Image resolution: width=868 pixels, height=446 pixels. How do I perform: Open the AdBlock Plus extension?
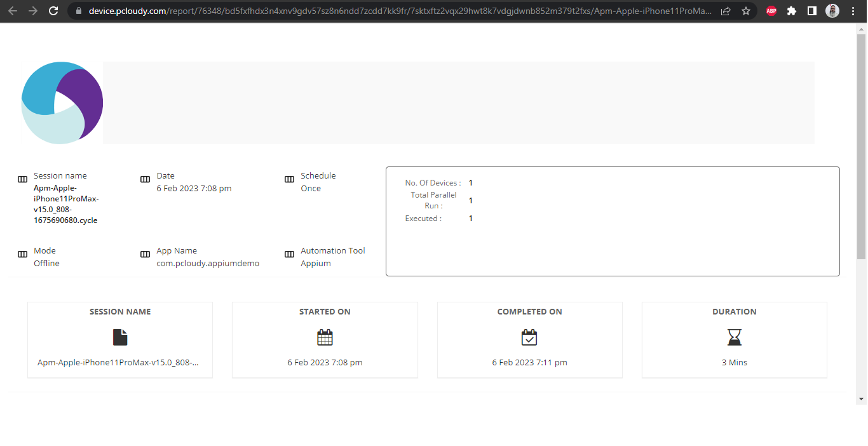[771, 11]
